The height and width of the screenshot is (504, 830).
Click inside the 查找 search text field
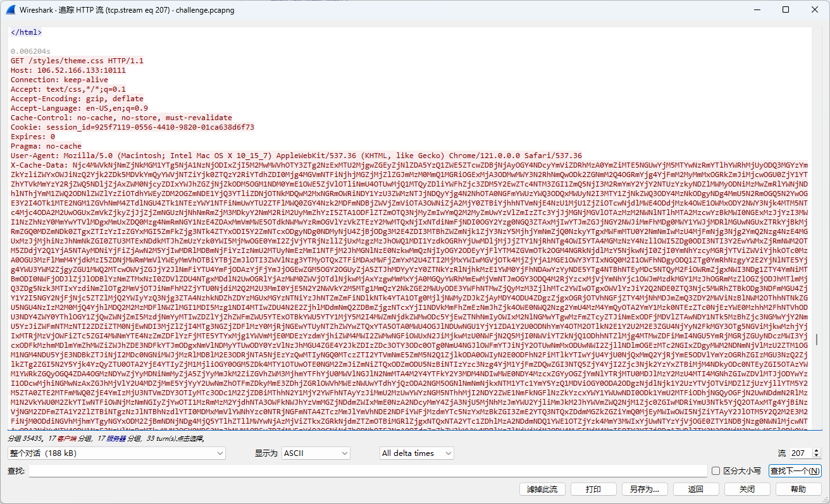tap(367, 470)
